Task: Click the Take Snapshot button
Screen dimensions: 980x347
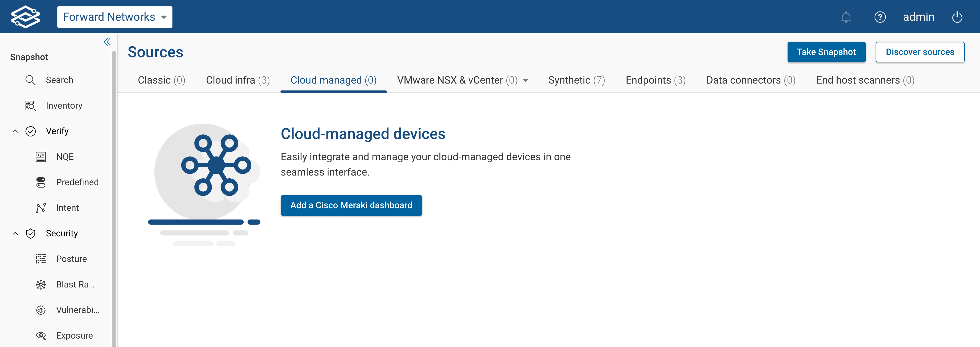Action: pyautogui.click(x=826, y=52)
